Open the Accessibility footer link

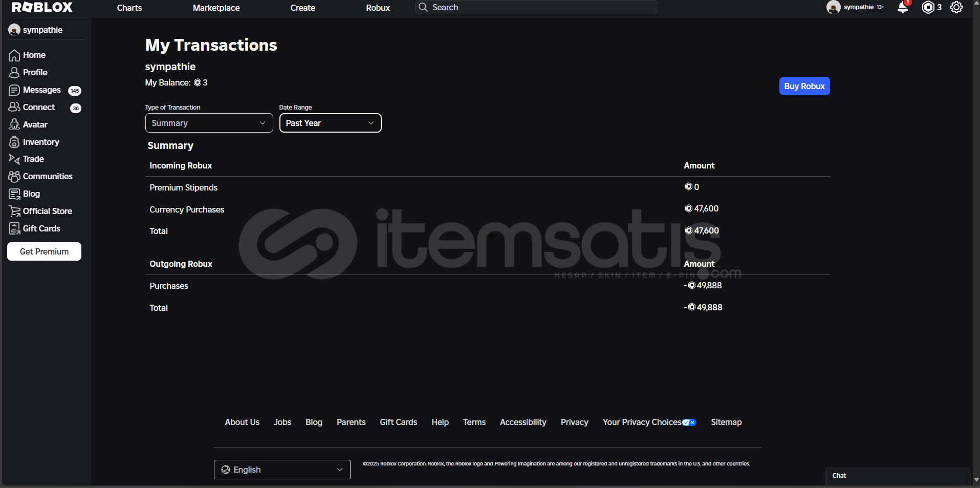pyautogui.click(x=523, y=422)
